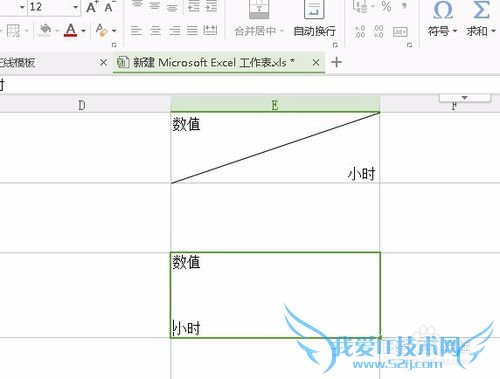Screen dimensions: 500x379
Task: Select column E header
Action: [x=275, y=105]
